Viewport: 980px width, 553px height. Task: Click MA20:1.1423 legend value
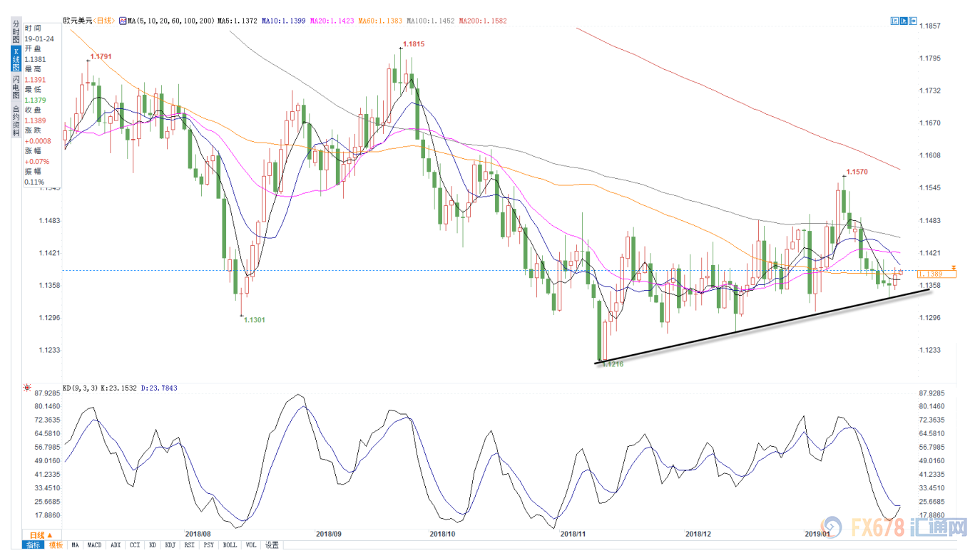[333, 21]
